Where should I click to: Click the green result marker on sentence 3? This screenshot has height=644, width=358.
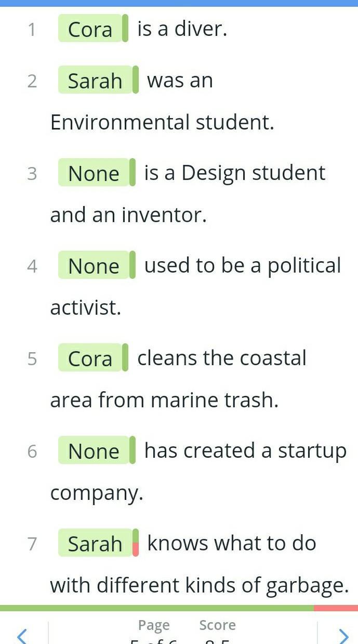coord(132,172)
